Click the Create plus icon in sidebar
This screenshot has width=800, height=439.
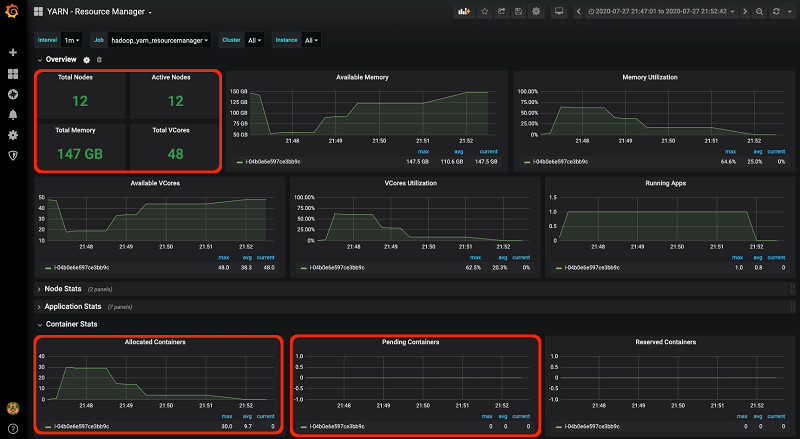click(x=13, y=53)
